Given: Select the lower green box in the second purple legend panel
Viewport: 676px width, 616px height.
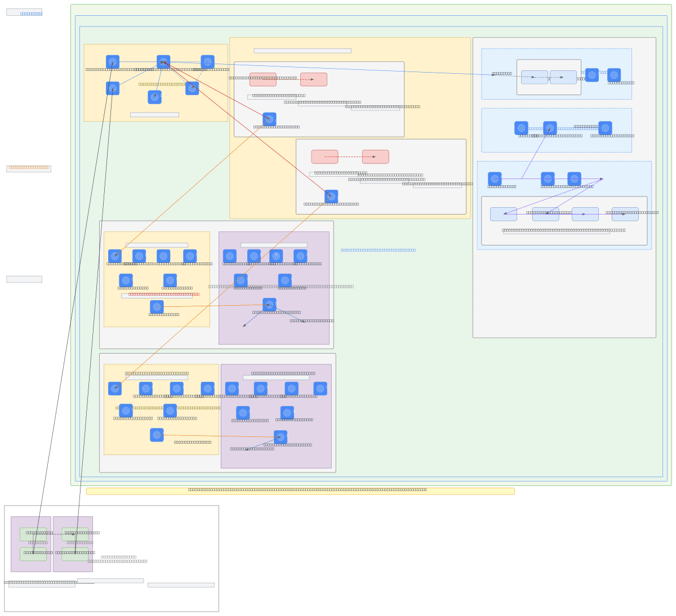Looking at the screenshot, I should pos(75,554).
